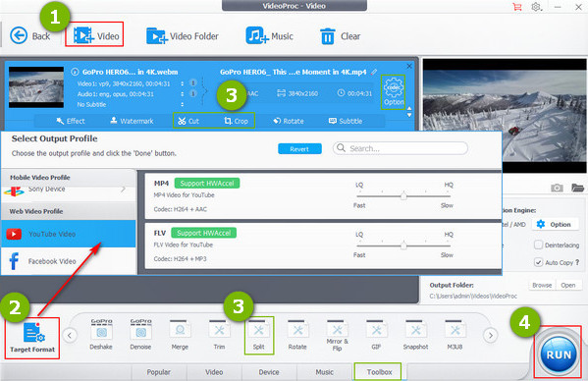This screenshot has height=381, width=588.
Task: Toggle the Deinterlacing checkbox
Action: [x=538, y=245]
